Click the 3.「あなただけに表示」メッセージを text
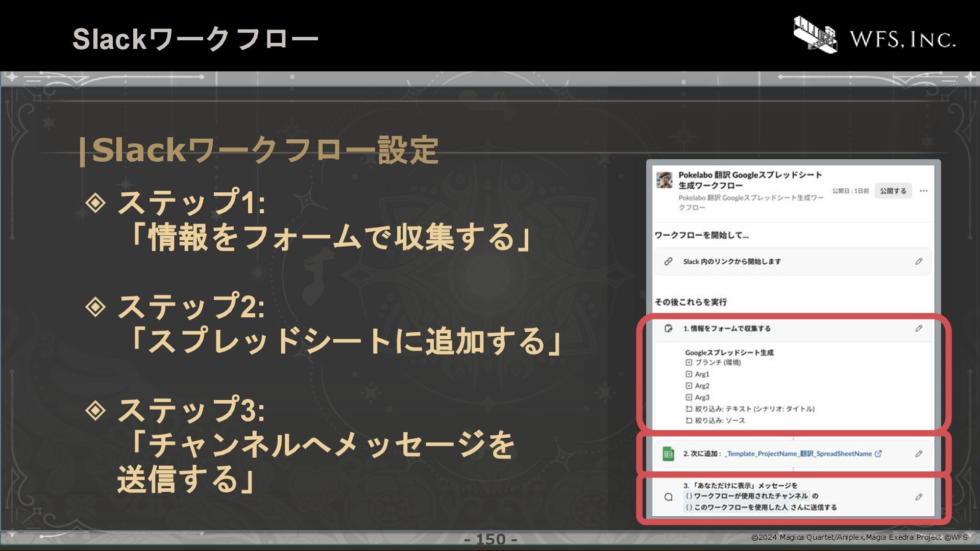The image size is (980, 551). click(740, 485)
